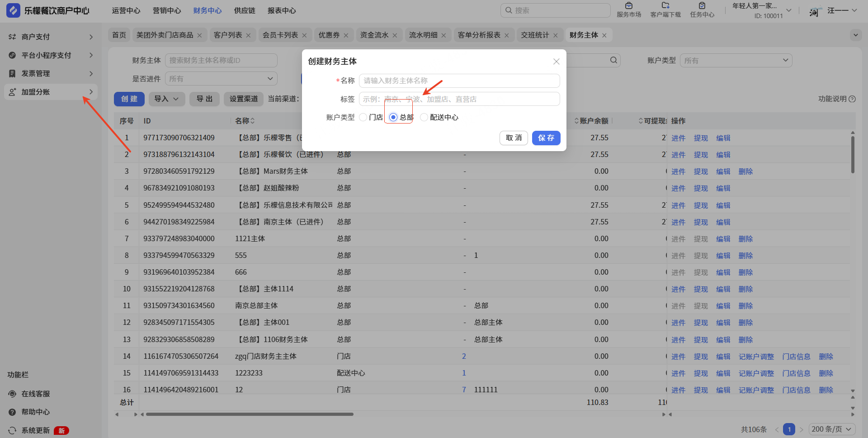Click the 标签 input in dialog
Image resolution: width=868 pixels, height=438 pixels.
[x=459, y=99]
